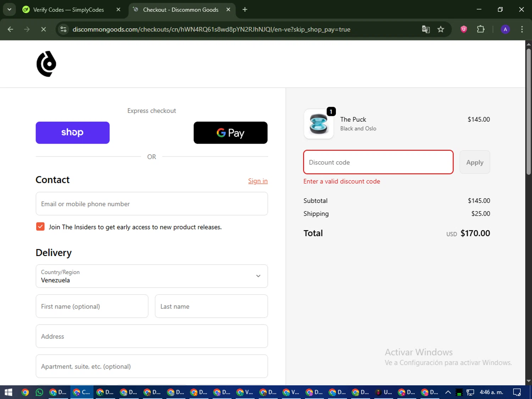Open the Country/Region dropdown

pyautogui.click(x=152, y=276)
